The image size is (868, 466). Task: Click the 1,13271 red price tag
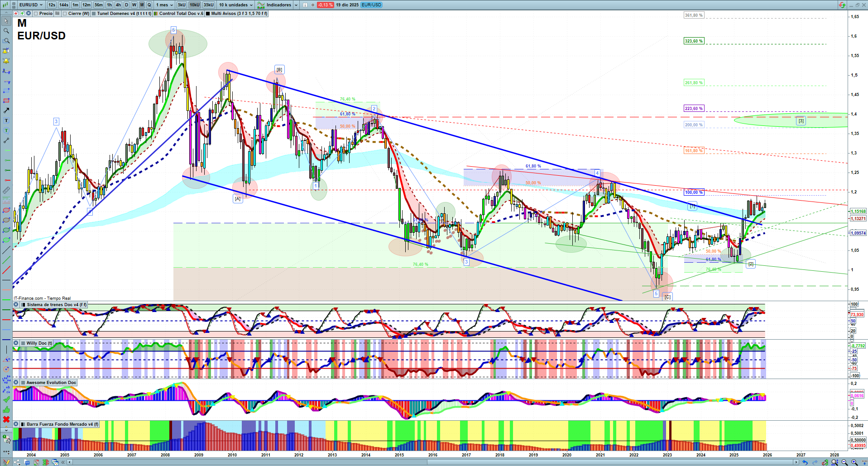(858, 219)
